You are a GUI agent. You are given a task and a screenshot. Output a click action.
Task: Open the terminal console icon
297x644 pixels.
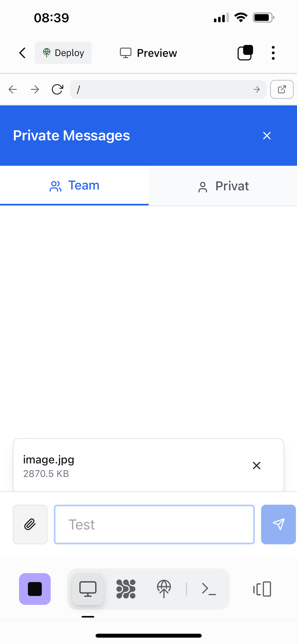coord(209,589)
